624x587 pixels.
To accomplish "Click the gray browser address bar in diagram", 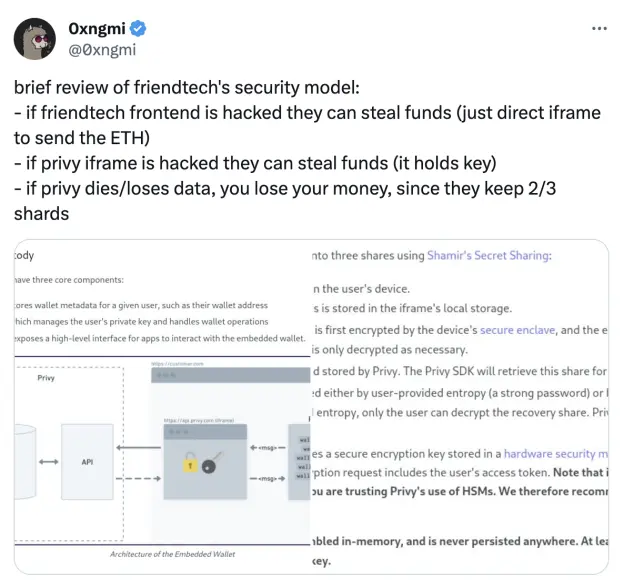I will click(x=231, y=375).
